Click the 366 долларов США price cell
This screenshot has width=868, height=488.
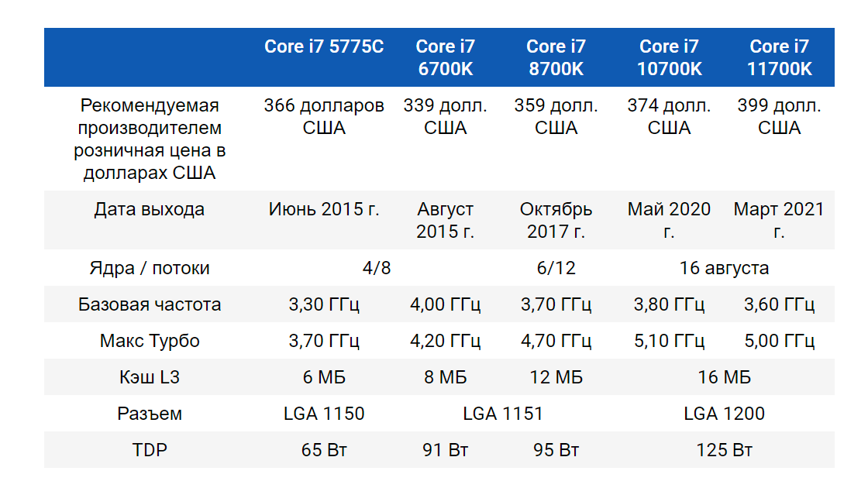[324, 116]
